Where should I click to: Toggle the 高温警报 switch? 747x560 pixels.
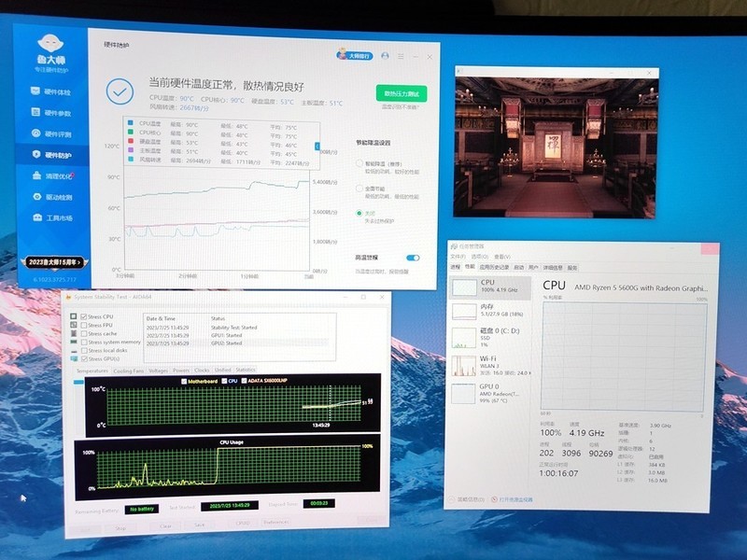[x=413, y=258]
